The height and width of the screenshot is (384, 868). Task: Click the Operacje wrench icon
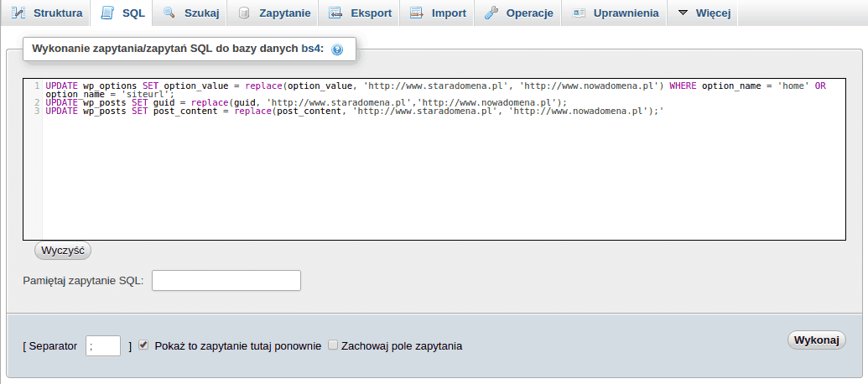pos(491,13)
